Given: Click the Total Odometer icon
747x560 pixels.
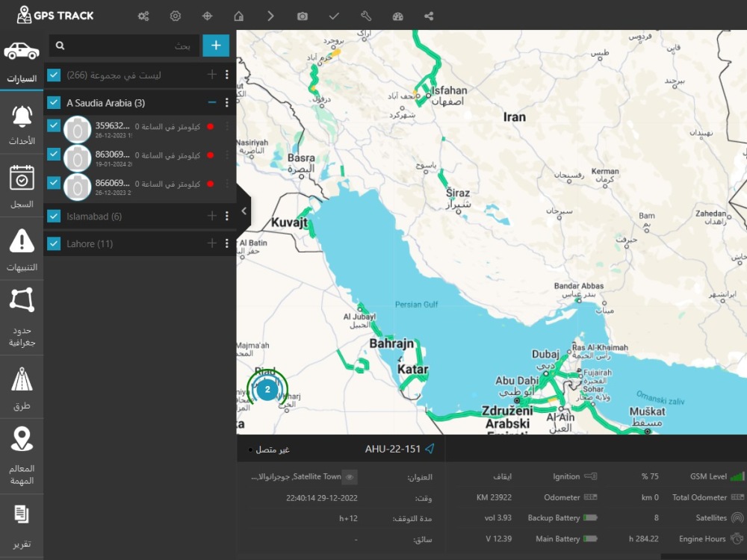Looking at the screenshot, I should (737, 497).
